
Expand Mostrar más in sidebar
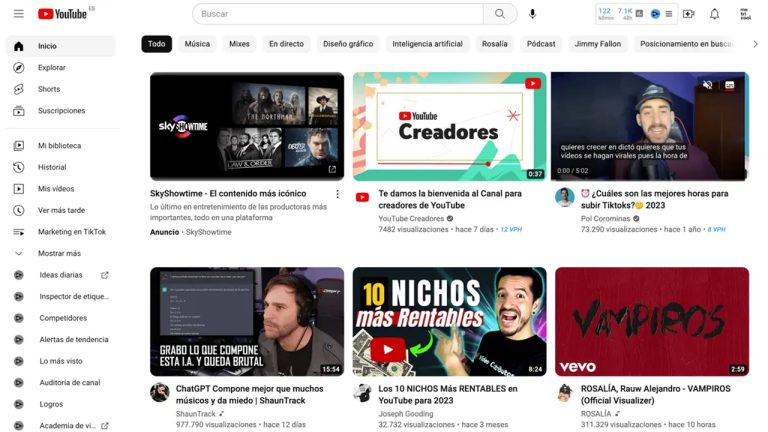pyautogui.click(x=61, y=253)
